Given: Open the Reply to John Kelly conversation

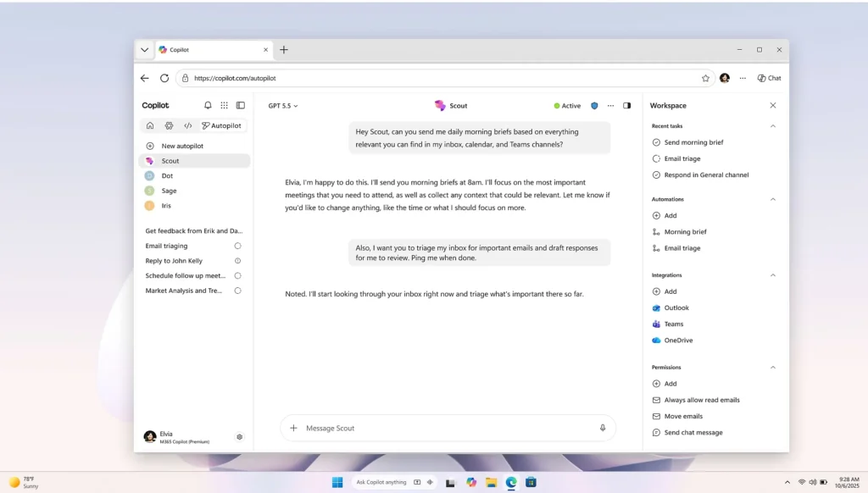Looking at the screenshot, I should (x=174, y=261).
